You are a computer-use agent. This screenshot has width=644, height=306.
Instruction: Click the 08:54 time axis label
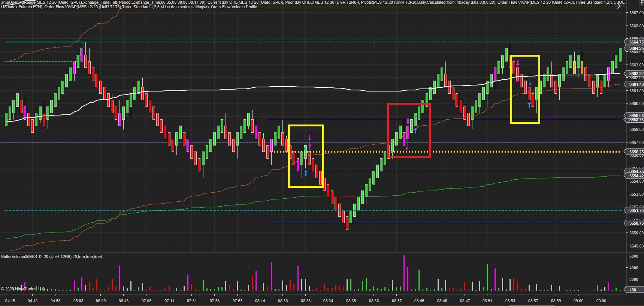tap(510, 301)
